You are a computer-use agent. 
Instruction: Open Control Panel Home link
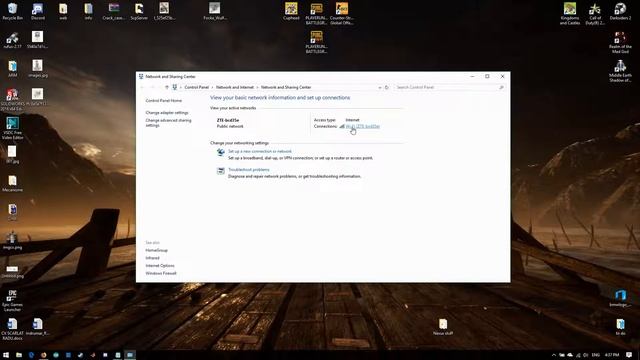point(164,100)
